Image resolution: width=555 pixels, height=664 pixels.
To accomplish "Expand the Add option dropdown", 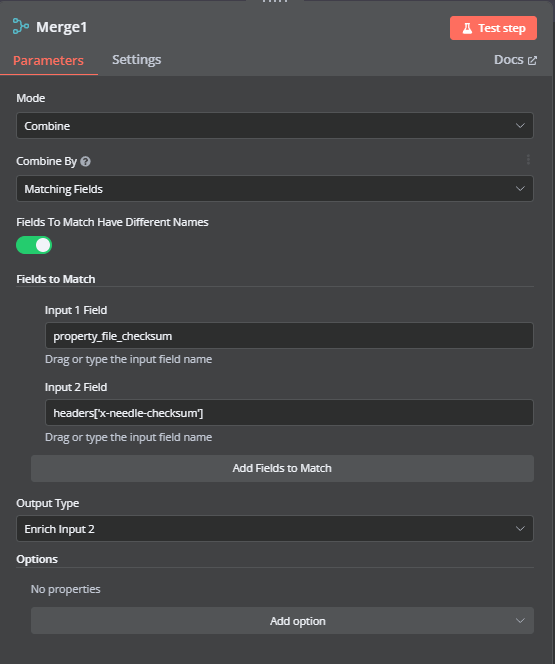I will pyautogui.click(x=282, y=621).
